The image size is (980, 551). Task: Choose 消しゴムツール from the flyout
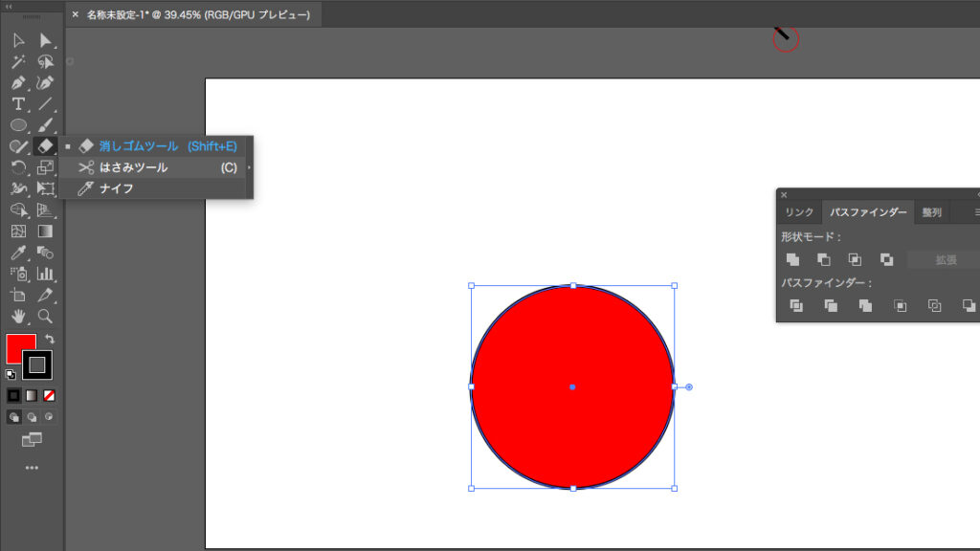click(152, 146)
